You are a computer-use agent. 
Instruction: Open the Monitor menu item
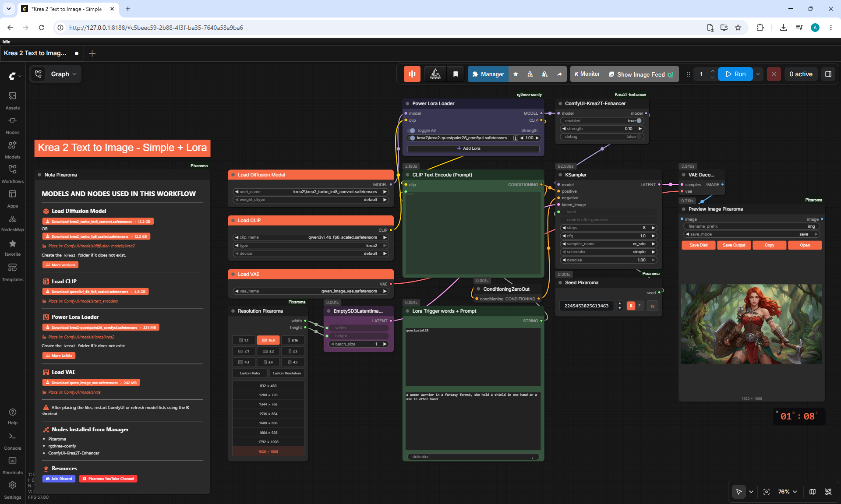pyautogui.click(x=587, y=74)
